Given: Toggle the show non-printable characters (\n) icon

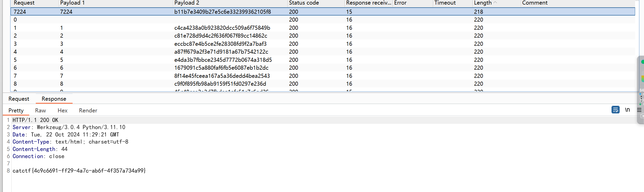Looking at the screenshot, I should pos(628,110).
